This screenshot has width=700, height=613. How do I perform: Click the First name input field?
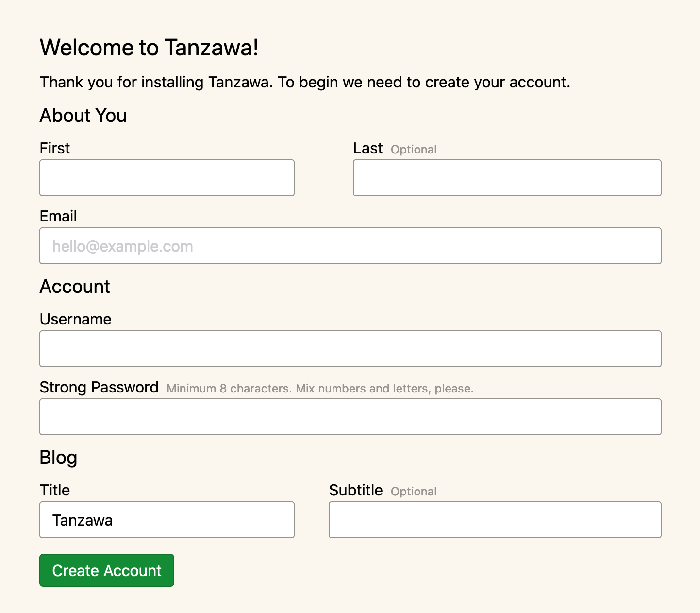pos(167,178)
